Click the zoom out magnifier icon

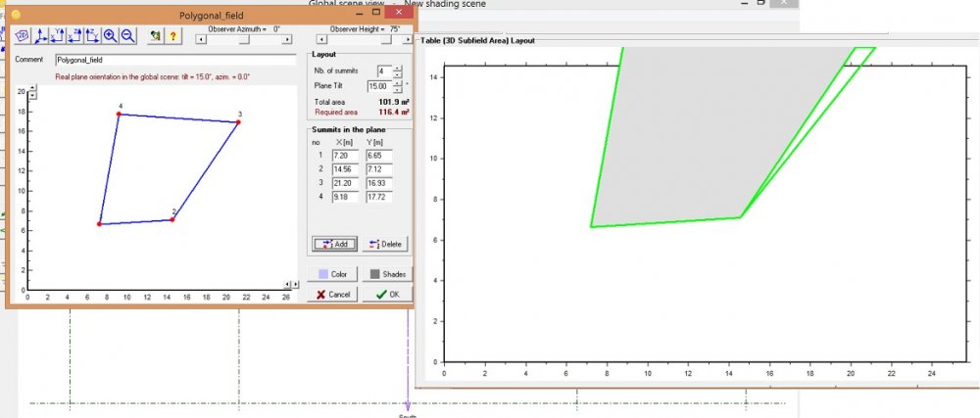(127, 35)
